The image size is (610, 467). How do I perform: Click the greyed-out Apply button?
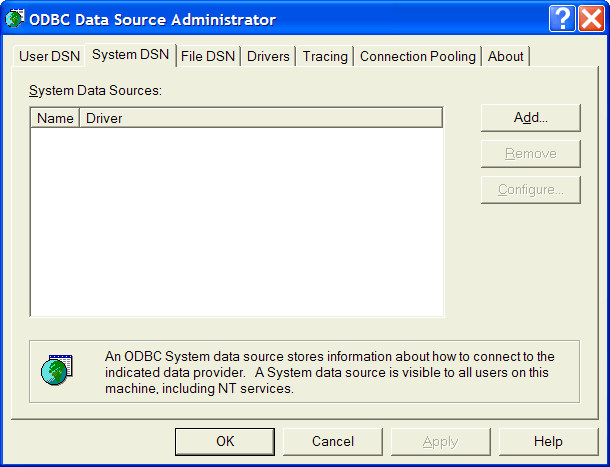440,442
